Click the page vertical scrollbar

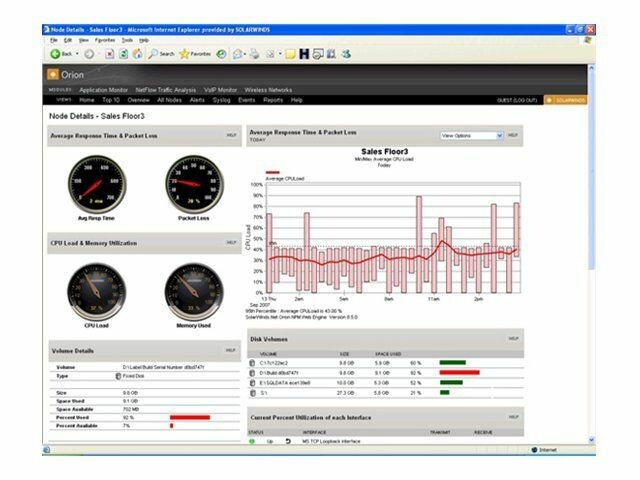tap(590, 250)
